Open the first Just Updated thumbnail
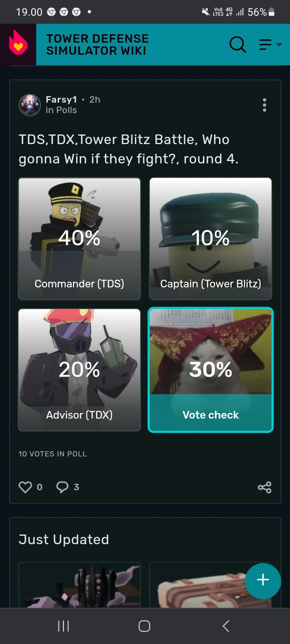Image resolution: width=290 pixels, height=644 pixels. [x=79, y=585]
